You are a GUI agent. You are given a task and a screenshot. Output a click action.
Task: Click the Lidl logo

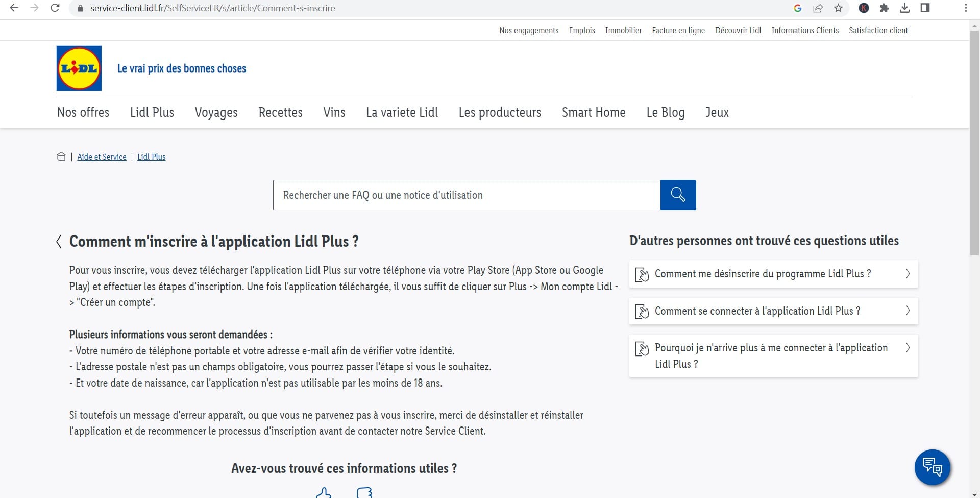79,68
